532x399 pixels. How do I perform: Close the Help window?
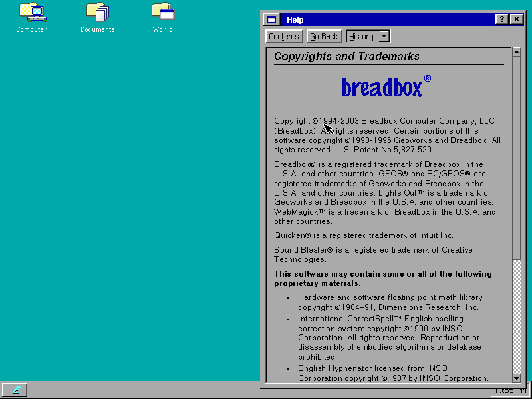click(x=517, y=19)
